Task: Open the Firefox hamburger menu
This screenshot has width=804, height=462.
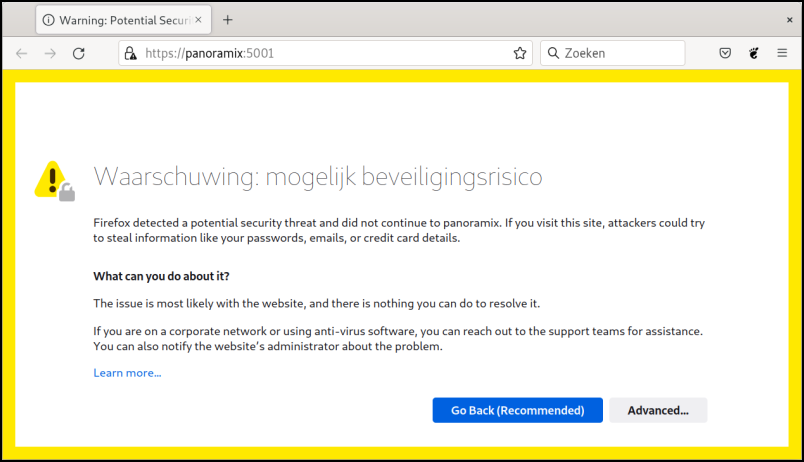Action: 782,53
